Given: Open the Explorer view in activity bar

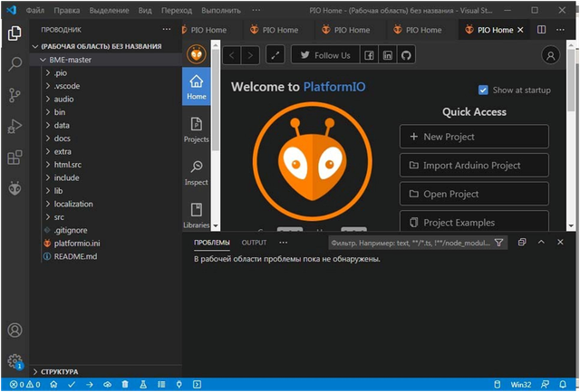Looking at the screenshot, I should click(x=14, y=33).
